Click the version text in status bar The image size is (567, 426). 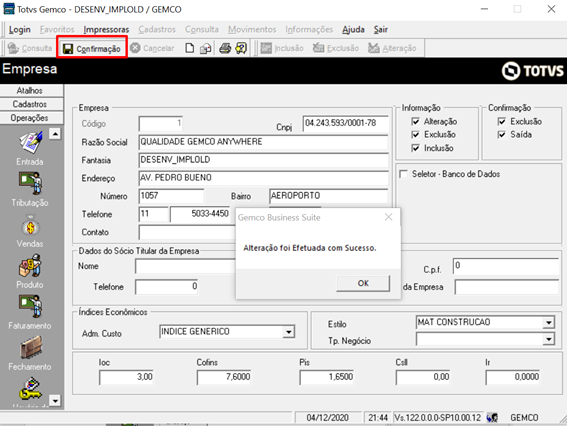[438, 418]
